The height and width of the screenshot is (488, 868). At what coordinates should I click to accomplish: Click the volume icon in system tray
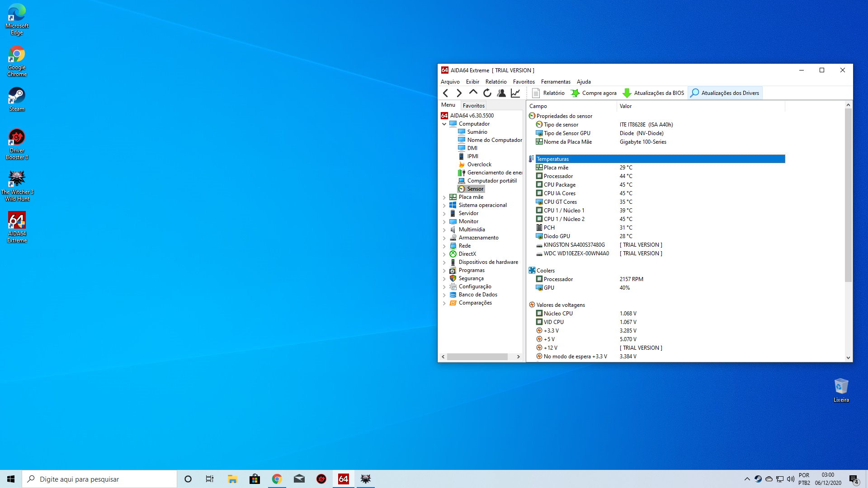tap(791, 479)
